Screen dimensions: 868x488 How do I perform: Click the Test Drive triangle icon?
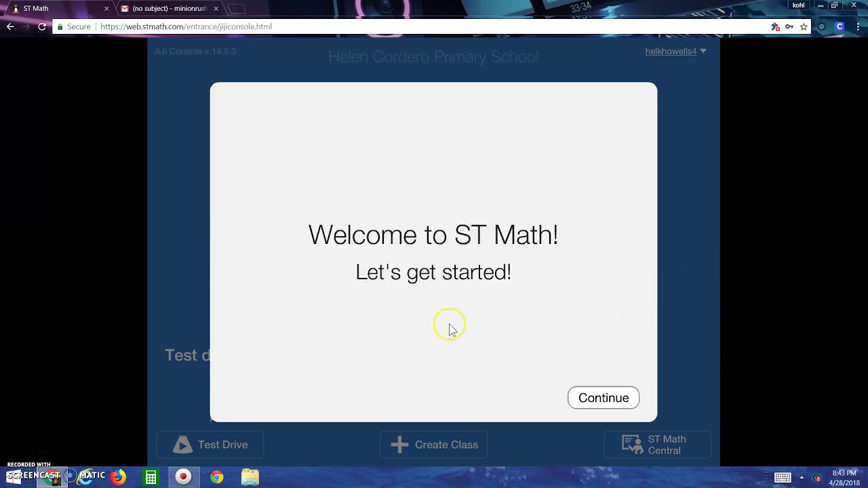(x=182, y=445)
